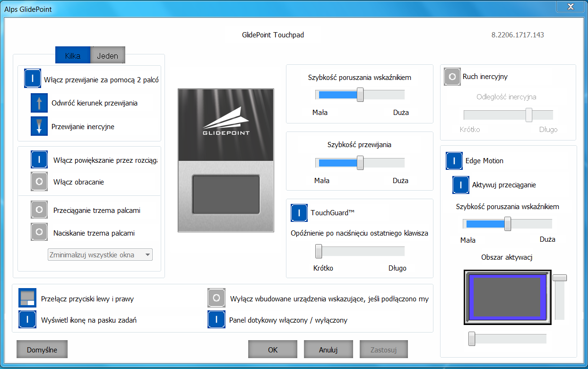This screenshot has width=588, height=369.
Task: Click the Ruch inercyjny label
Action: coord(485,77)
